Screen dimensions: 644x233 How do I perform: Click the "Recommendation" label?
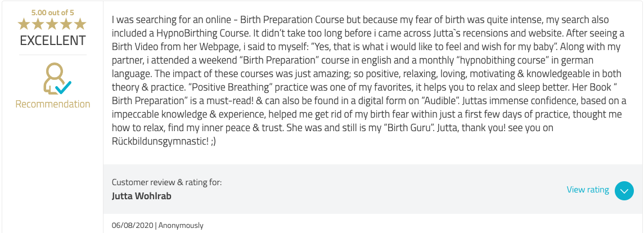click(x=53, y=104)
